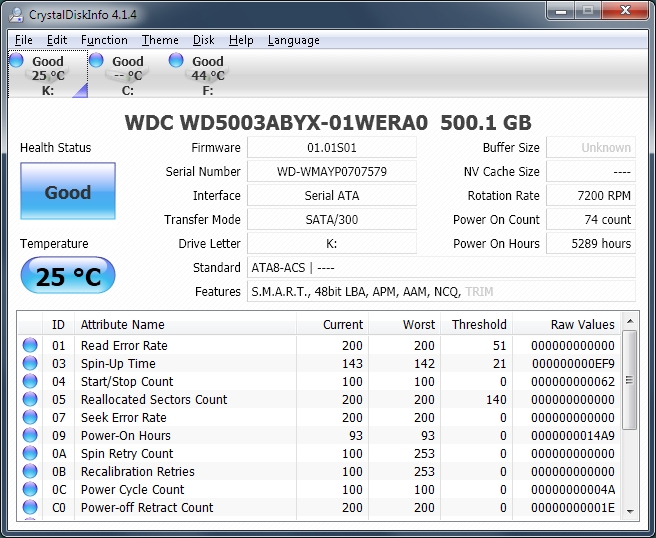The image size is (656, 538).
Task: Open the File menu
Action: point(23,40)
